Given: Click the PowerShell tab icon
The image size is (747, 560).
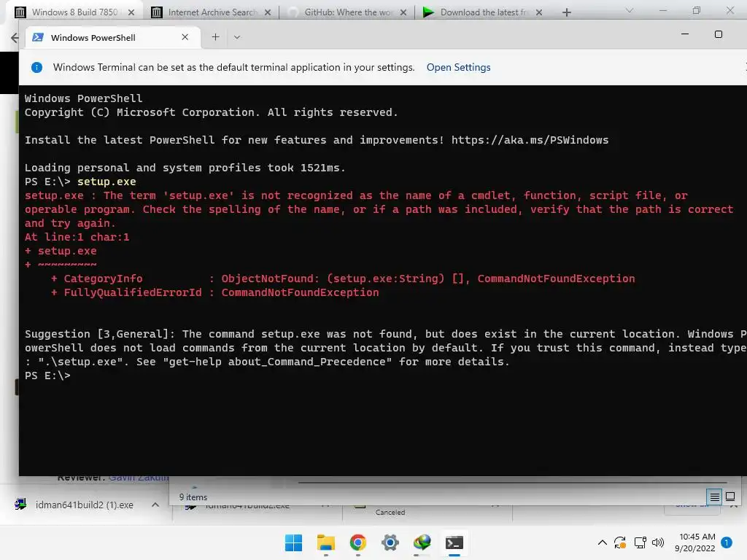Looking at the screenshot, I should (x=38, y=37).
